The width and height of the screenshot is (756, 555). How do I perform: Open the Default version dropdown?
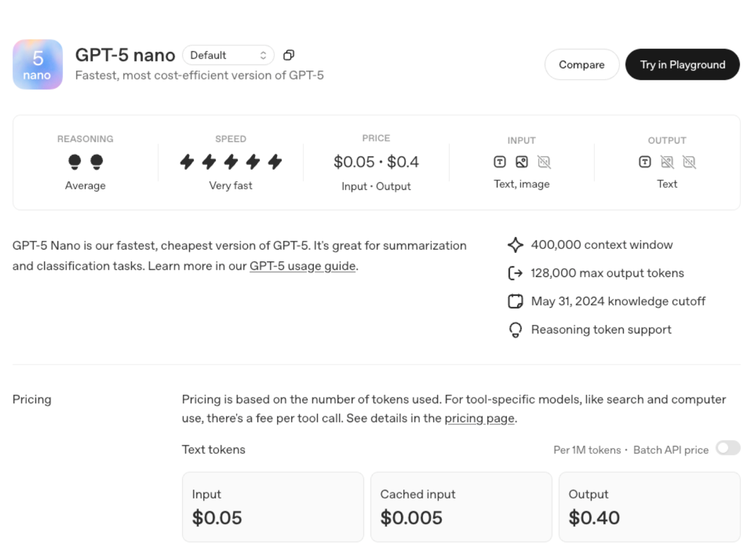(x=228, y=55)
